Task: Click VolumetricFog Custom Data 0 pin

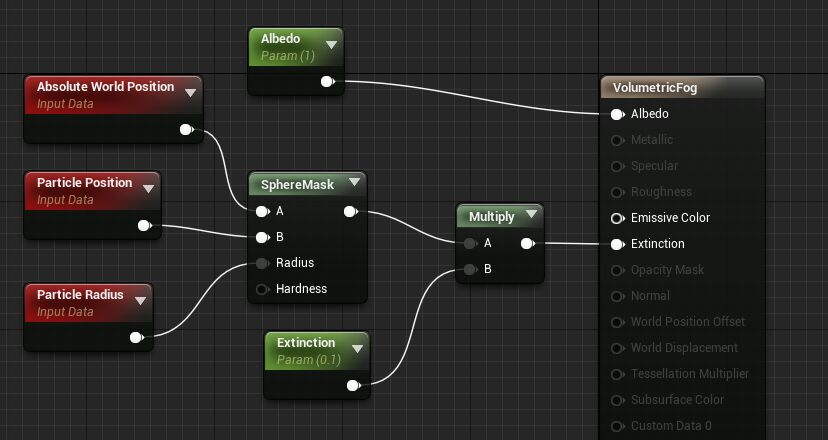Action: coord(617,426)
